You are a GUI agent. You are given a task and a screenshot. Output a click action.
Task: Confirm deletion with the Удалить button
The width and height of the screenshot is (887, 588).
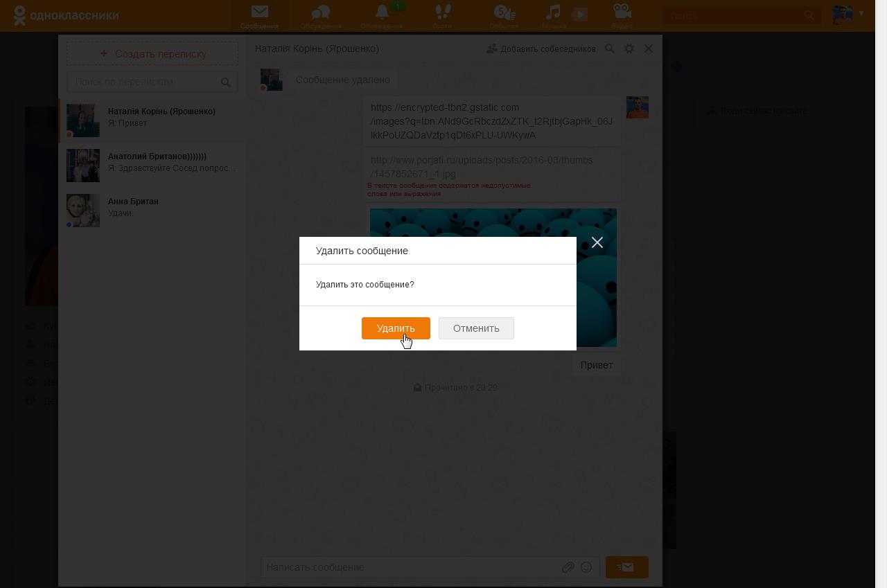[x=396, y=328]
